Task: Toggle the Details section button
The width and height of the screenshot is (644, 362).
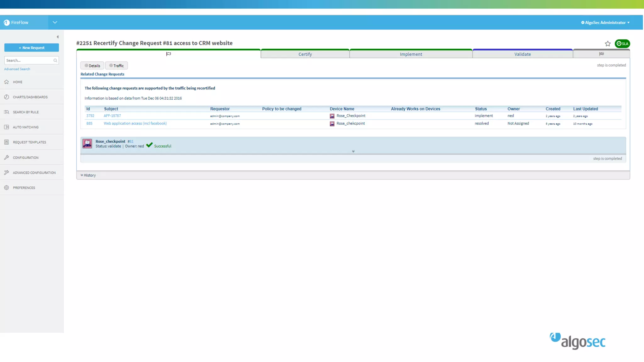Action: pos(92,66)
